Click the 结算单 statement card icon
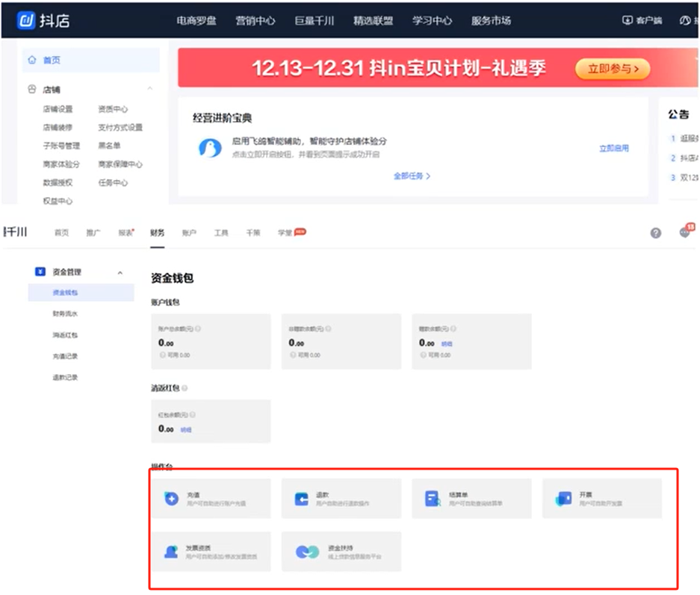Image resolution: width=700 pixels, height=595 pixels. pos(432,499)
